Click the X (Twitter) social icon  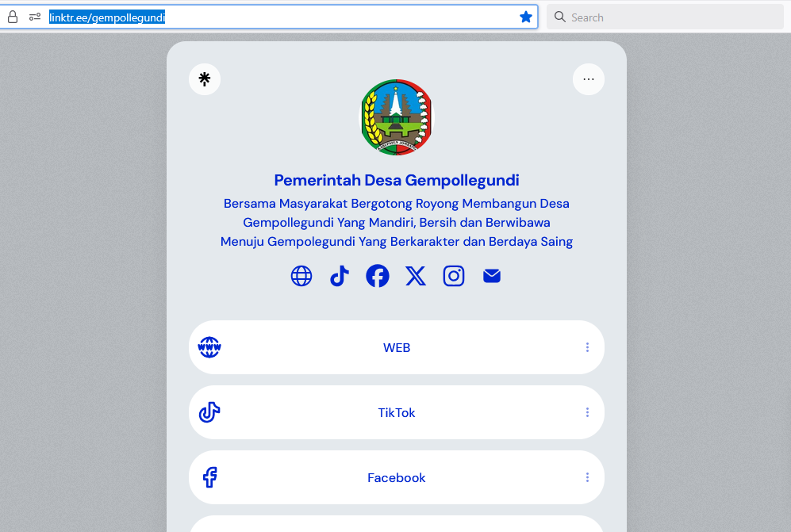pos(416,276)
